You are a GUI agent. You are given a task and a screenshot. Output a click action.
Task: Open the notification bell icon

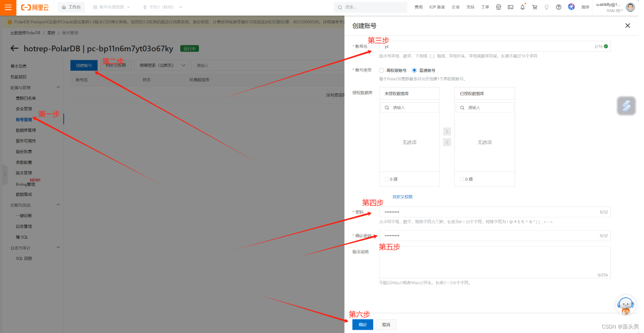pyautogui.click(x=523, y=7)
